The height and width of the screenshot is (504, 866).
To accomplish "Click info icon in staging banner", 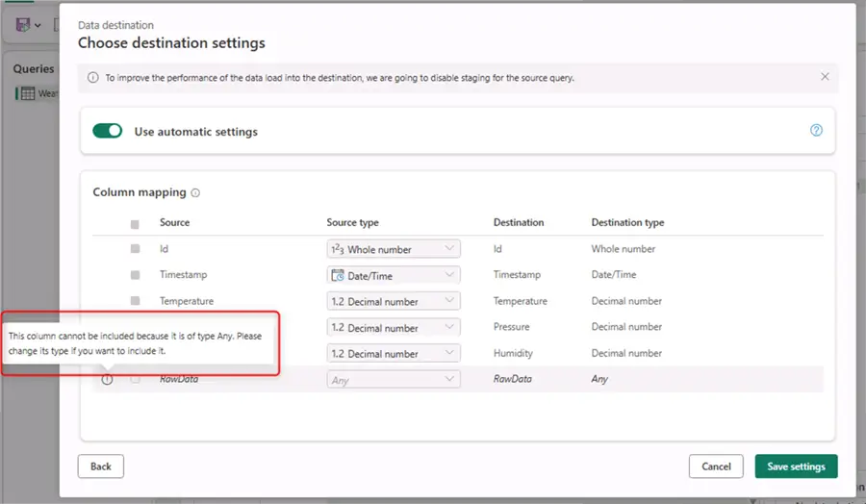I will [x=92, y=78].
